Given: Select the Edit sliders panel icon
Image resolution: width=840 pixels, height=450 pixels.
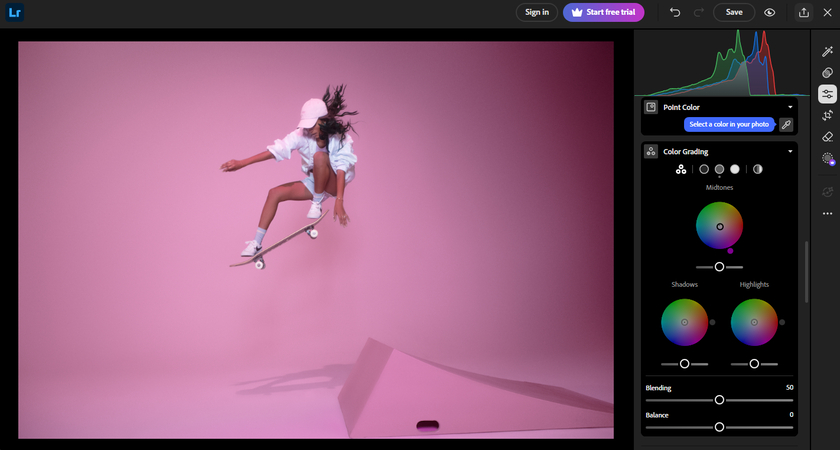Looking at the screenshot, I should [828, 94].
